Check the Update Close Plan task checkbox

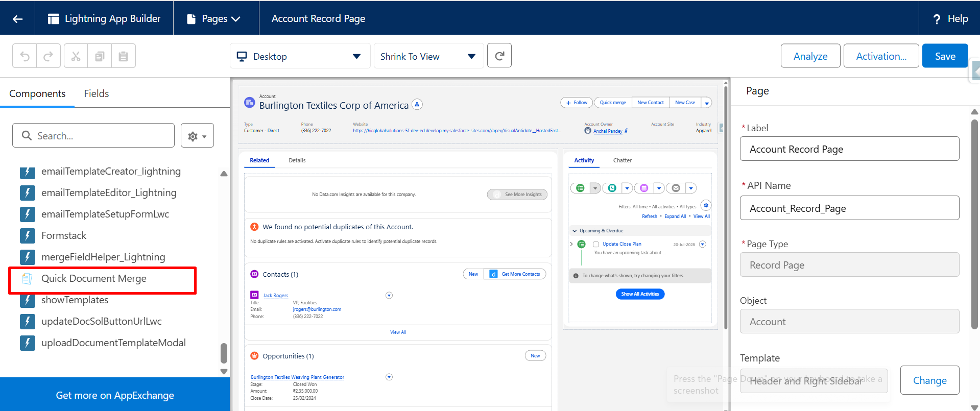click(595, 244)
